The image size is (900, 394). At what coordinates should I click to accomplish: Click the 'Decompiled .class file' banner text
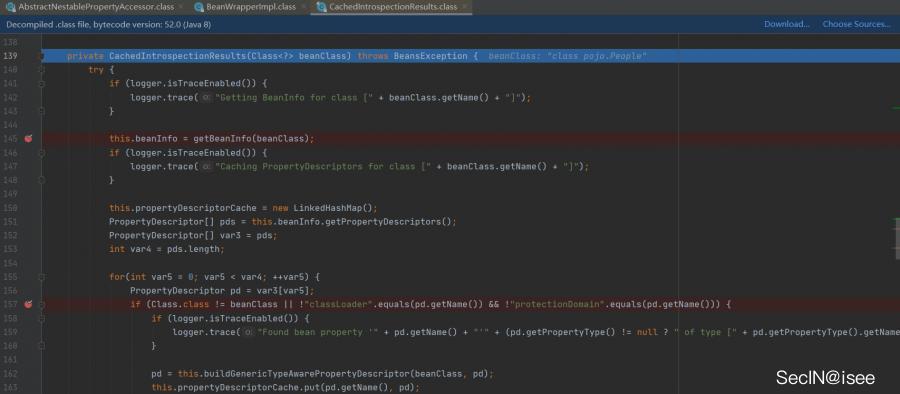[x=108, y=24]
